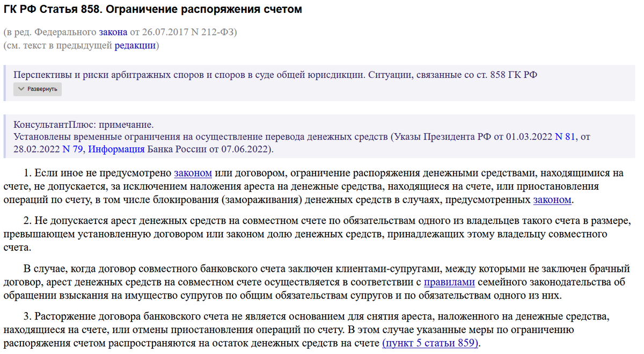Open the 'N 79' decree link
The image size is (644, 354).
point(72,149)
